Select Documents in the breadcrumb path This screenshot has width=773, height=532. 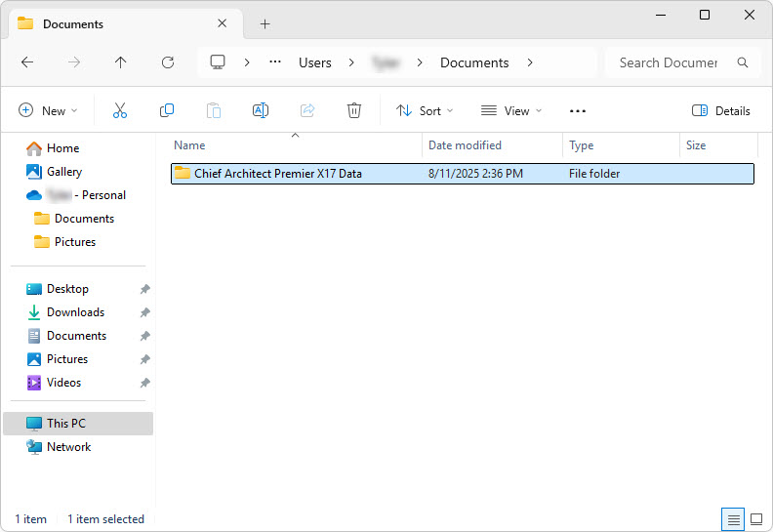pos(474,62)
